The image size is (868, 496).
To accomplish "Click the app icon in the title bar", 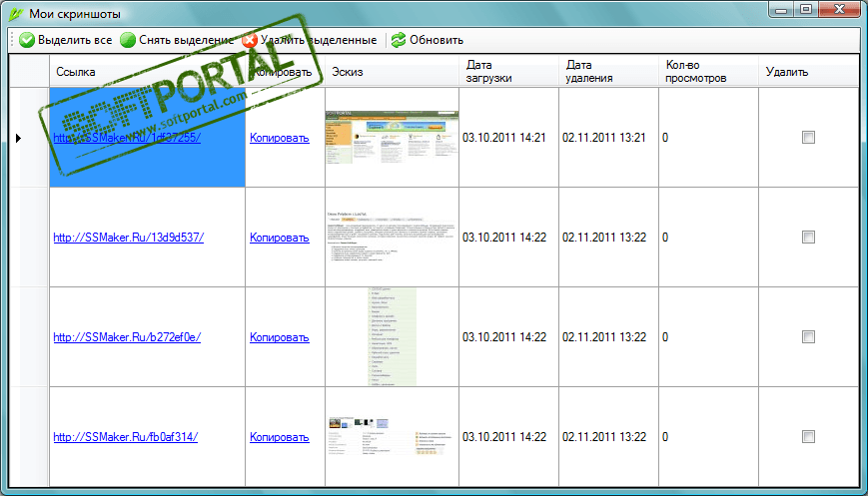I will (17, 13).
